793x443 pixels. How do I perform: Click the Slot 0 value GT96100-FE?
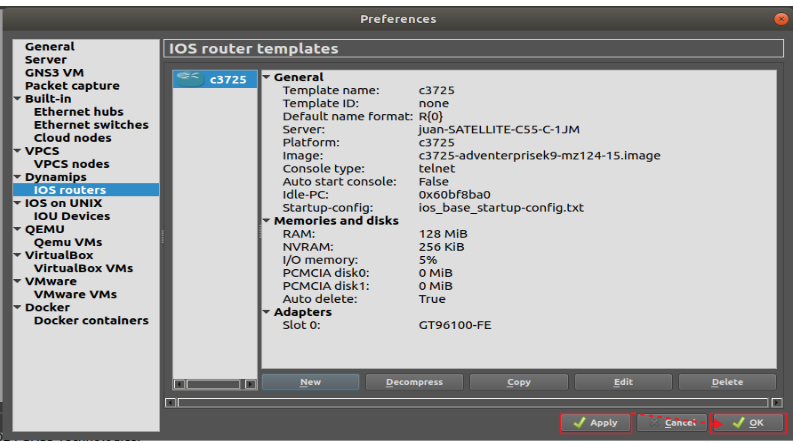455,325
